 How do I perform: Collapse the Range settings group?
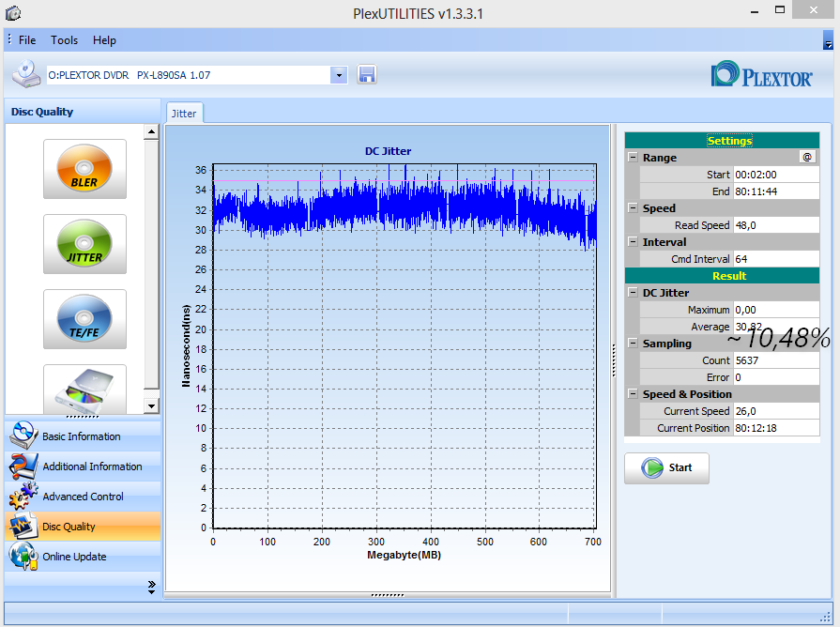[633, 158]
